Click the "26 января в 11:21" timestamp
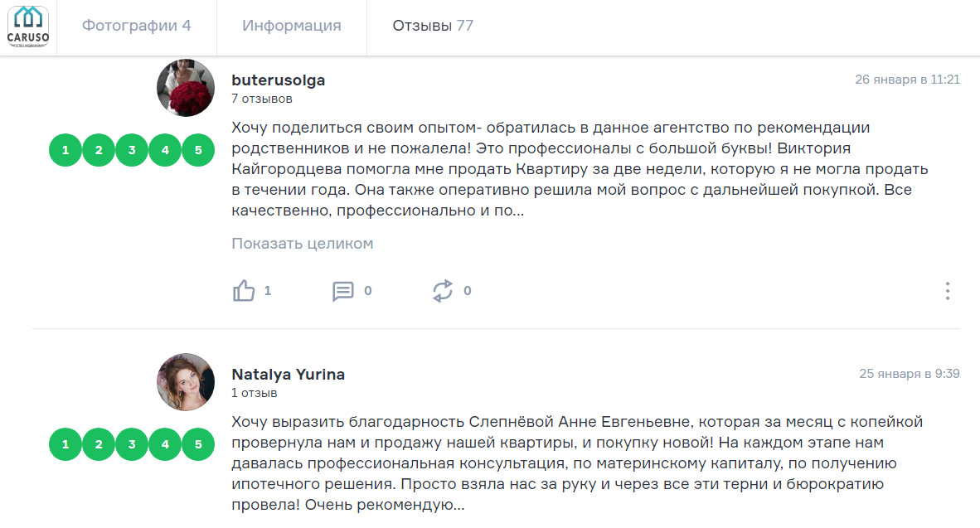The width and height of the screenshot is (980, 528). [907, 80]
